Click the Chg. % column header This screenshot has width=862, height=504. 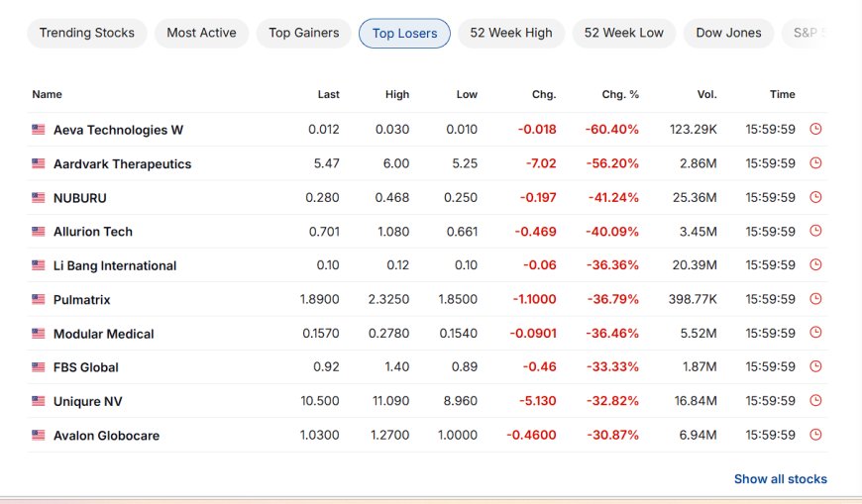620,94
